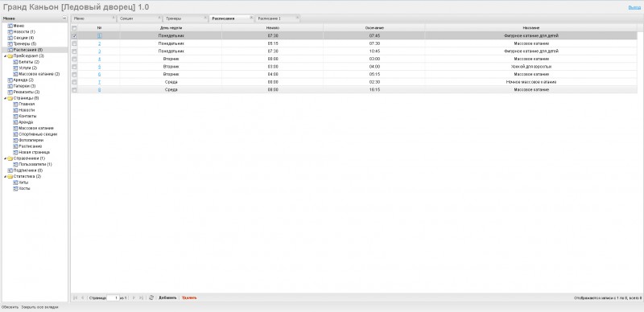644x312 pixels.
Task: Open Билеты (2) in the sidebar tree
Action: tap(29, 62)
